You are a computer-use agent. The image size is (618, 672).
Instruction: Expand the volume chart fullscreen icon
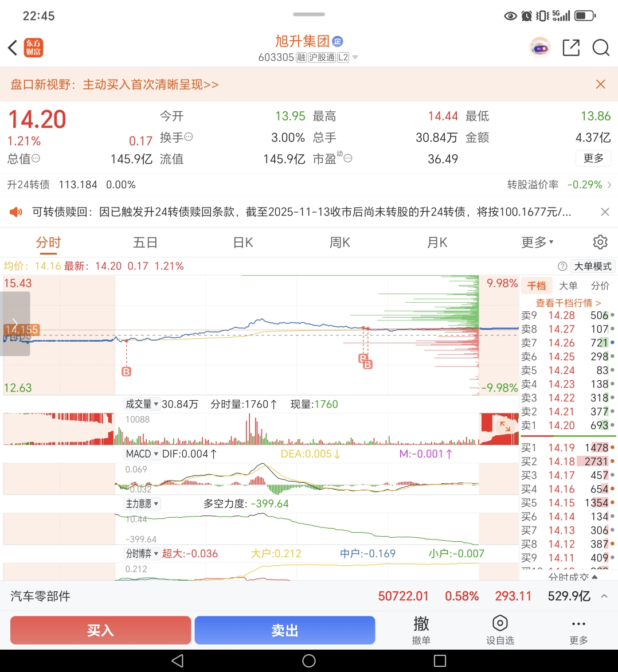505,426
